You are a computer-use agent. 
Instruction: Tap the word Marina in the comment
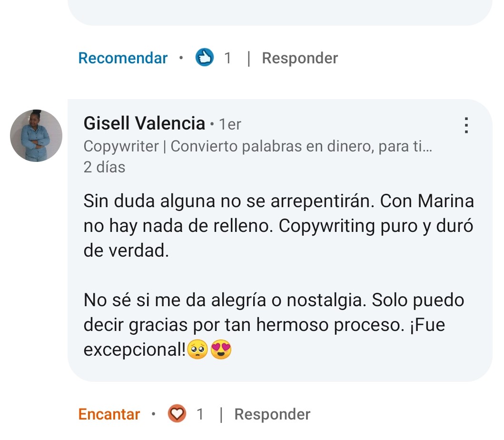point(446,201)
